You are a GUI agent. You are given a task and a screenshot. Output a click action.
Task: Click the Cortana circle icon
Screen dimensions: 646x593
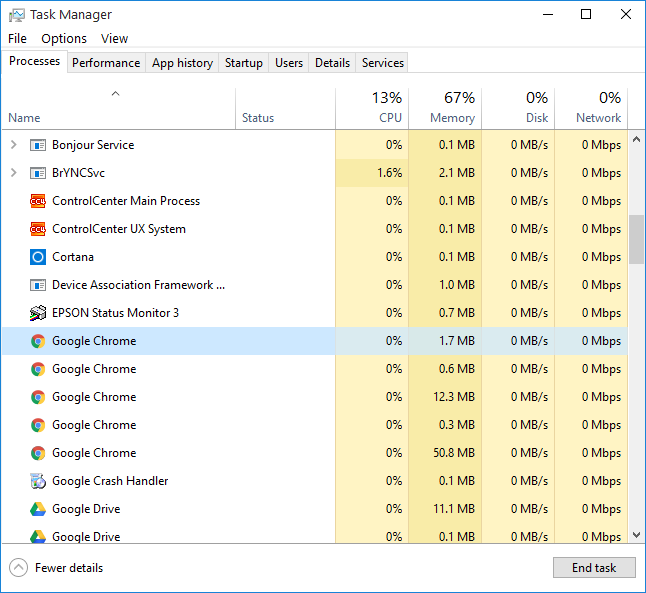click(x=38, y=257)
